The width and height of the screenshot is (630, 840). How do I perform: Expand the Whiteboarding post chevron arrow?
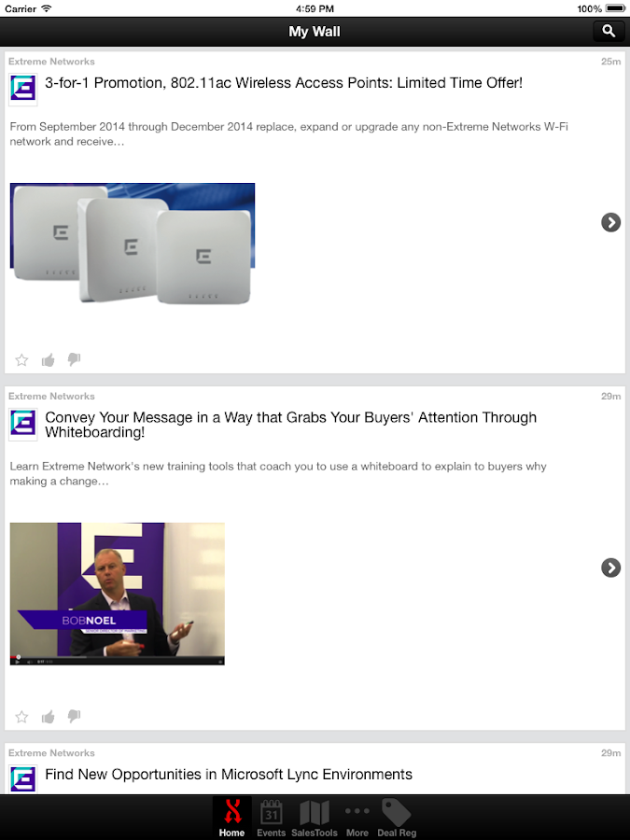tap(610, 567)
